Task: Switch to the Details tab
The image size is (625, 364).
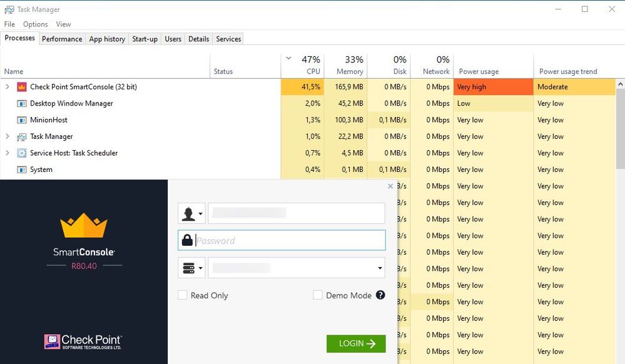Action: (198, 39)
